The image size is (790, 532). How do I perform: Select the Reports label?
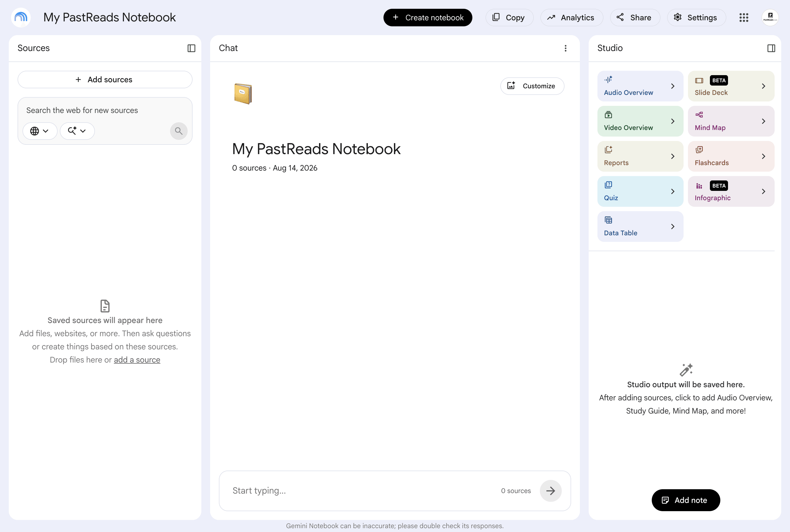coord(616,163)
